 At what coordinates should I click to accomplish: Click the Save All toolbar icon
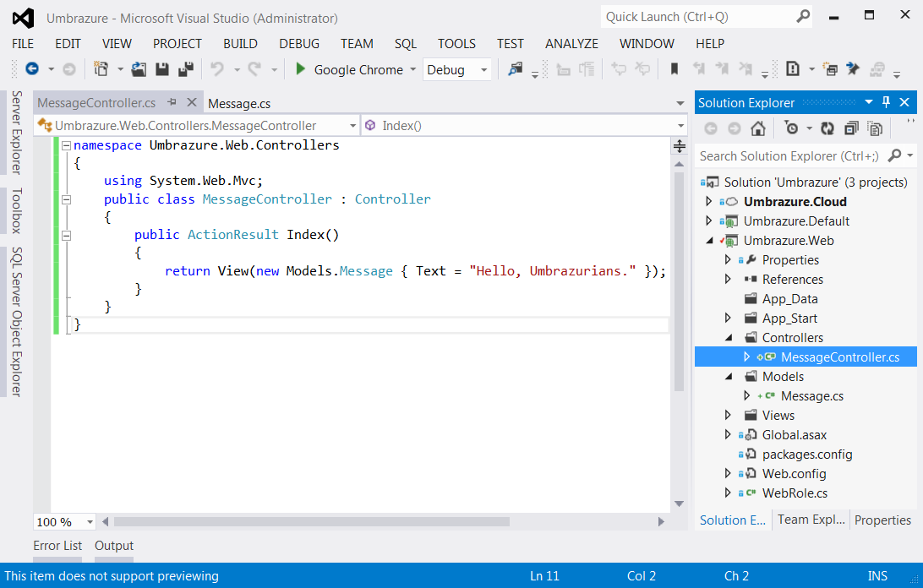[185, 69]
